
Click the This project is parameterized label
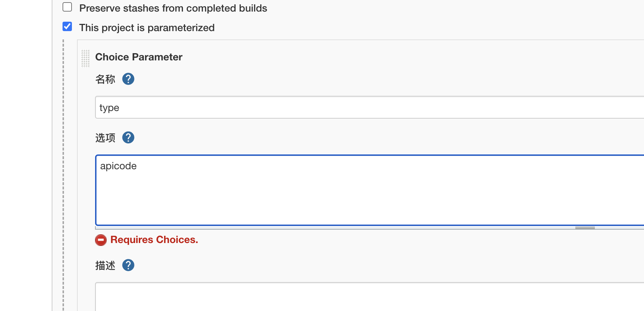point(147,27)
